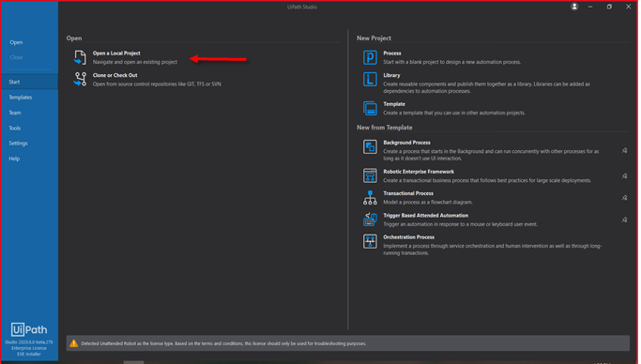Click the Clone or Check Out icon
641x364 pixels.
point(80,79)
